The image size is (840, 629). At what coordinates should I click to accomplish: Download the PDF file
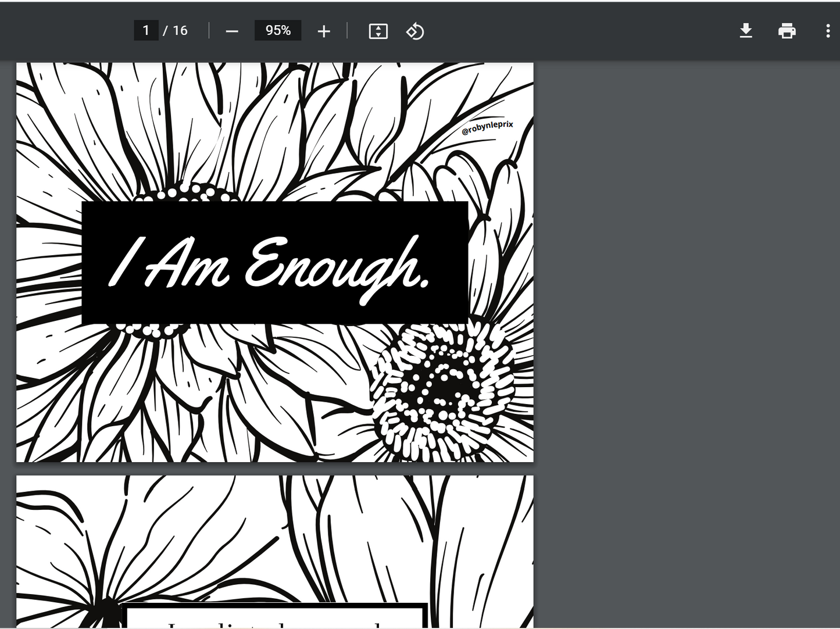coord(746,31)
